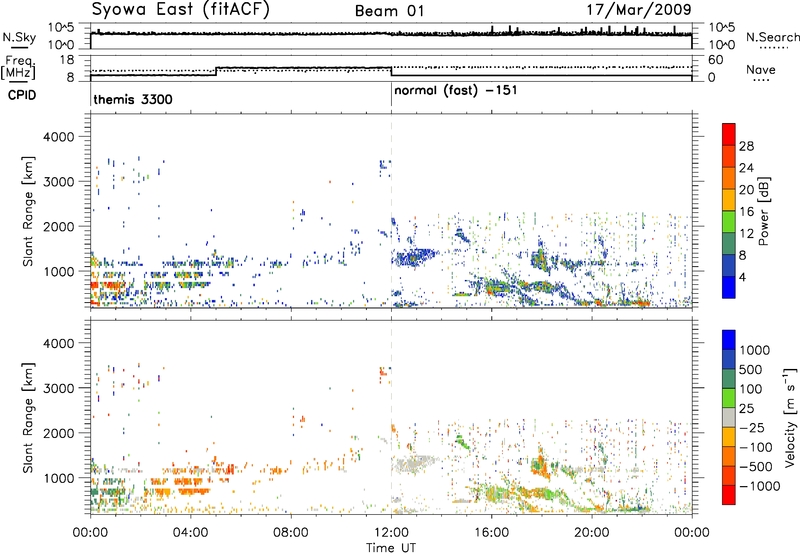Pick the teal Power color between 8 and 12
The image size is (800, 554).
729,244
